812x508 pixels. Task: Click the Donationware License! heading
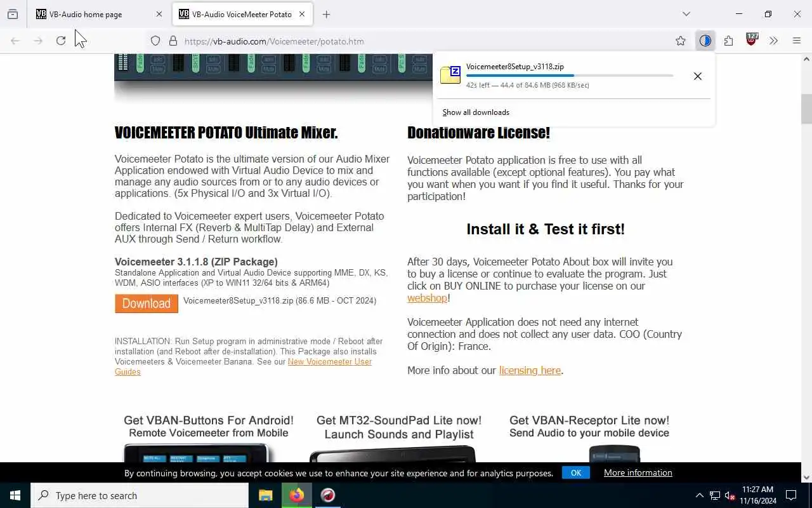coord(478,133)
